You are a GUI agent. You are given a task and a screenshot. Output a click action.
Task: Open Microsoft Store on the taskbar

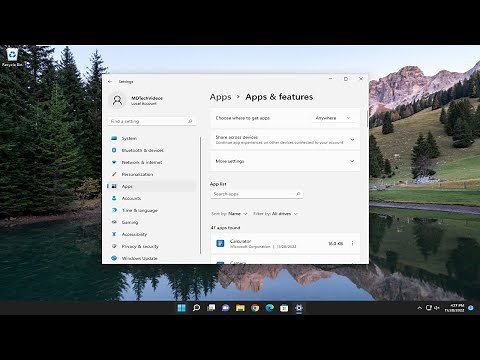(x=284, y=308)
